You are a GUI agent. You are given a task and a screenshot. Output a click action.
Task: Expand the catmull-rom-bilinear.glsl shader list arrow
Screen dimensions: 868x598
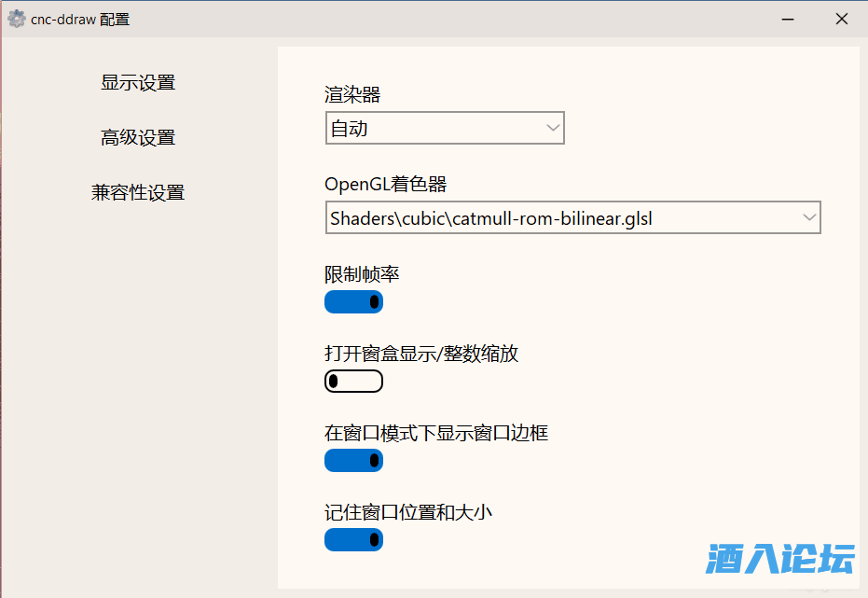808,218
